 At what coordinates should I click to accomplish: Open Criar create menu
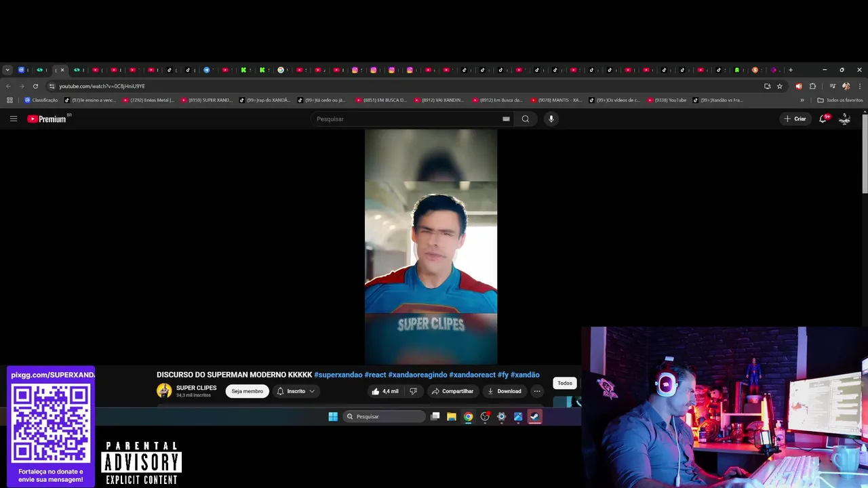click(795, 119)
